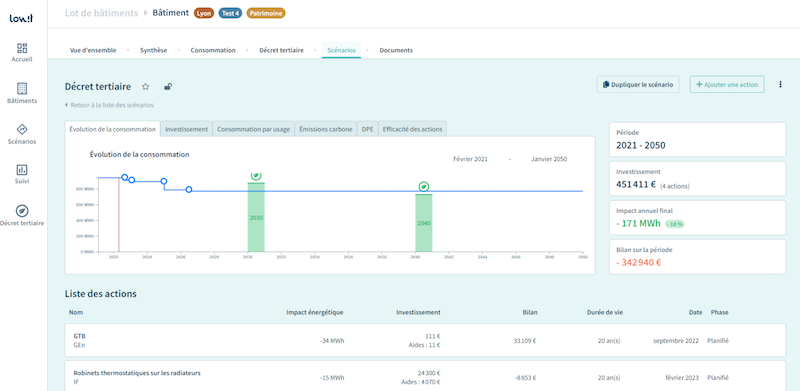
Task: Open the three-dot more options menu
Action: [x=780, y=85]
